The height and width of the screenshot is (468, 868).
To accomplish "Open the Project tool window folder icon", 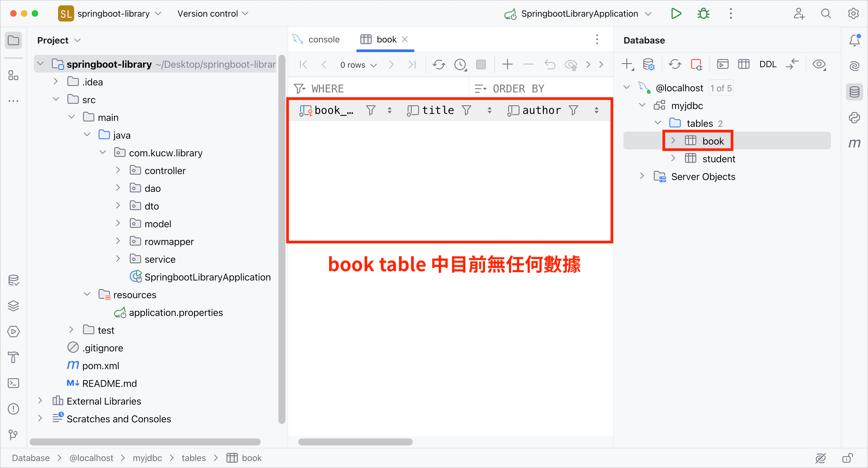I will [13, 40].
